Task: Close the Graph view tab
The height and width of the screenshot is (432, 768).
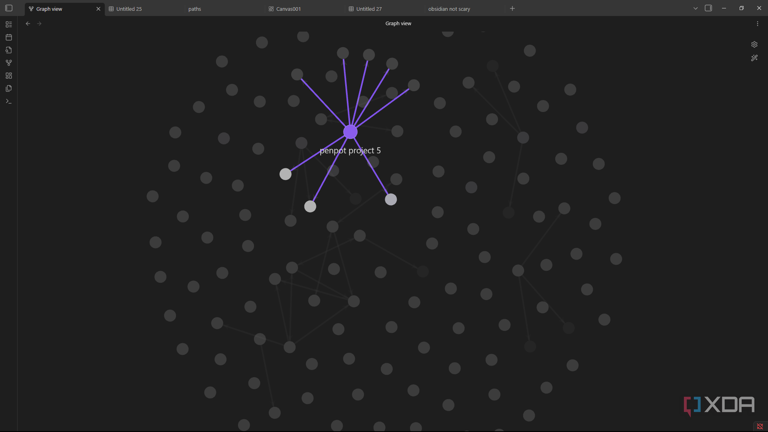Action: (x=98, y=9)
